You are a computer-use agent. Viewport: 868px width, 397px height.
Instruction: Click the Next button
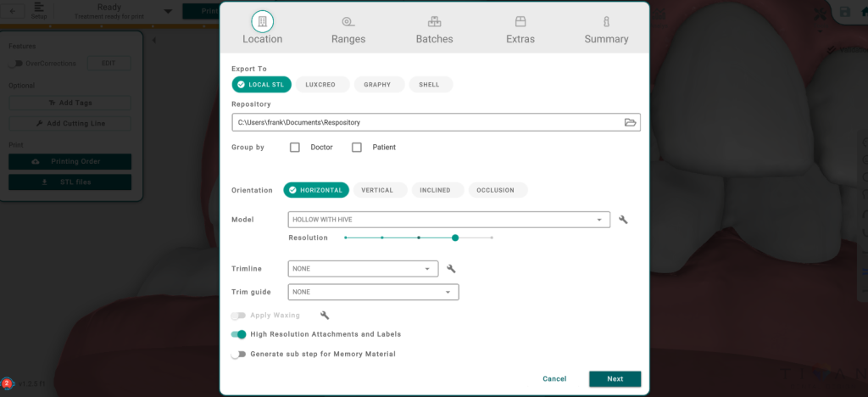click(x=615, y=379)
